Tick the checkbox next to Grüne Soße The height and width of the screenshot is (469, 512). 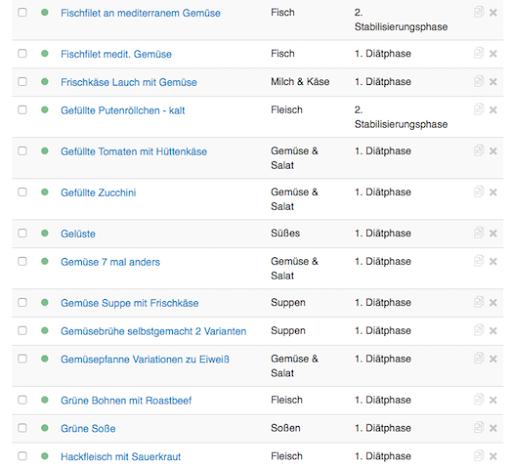coord(22,428)
